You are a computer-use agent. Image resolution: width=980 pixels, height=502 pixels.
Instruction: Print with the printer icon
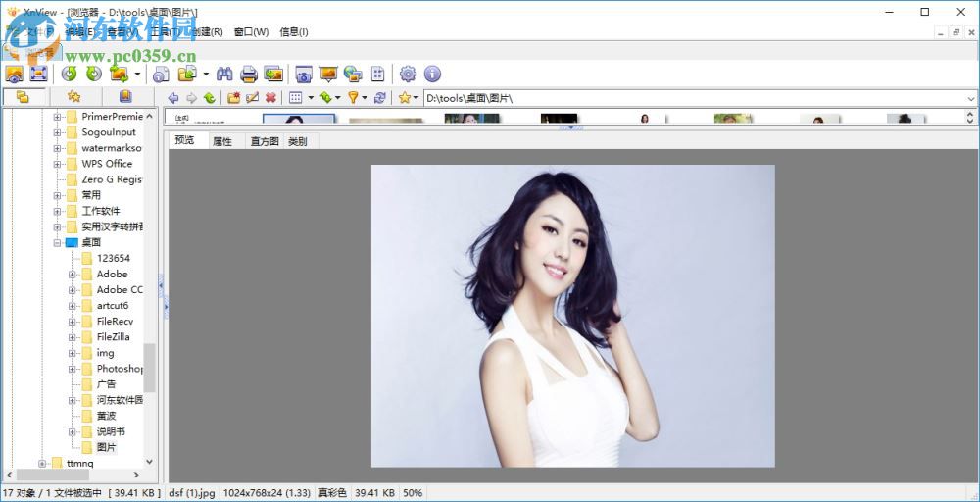pos(249,75)
